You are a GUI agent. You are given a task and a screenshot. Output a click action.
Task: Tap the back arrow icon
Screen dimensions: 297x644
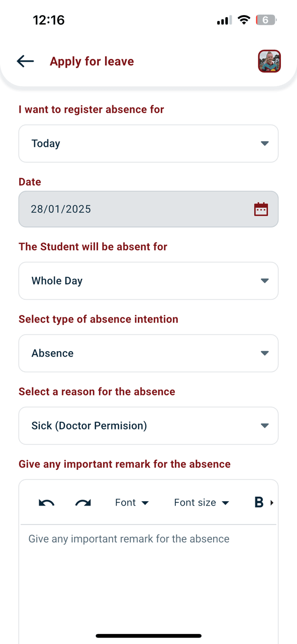[25, 61]
